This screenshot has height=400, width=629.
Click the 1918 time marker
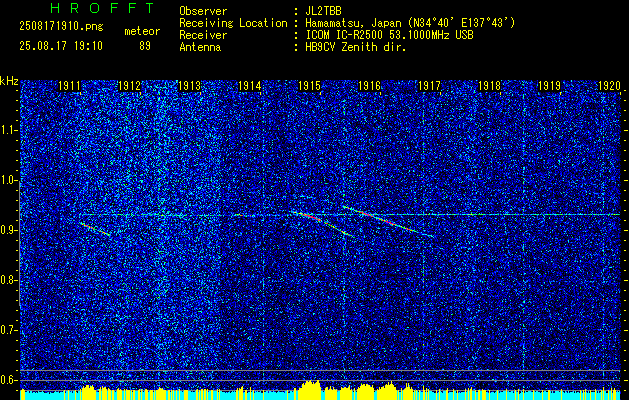click(x=489, y=85)
